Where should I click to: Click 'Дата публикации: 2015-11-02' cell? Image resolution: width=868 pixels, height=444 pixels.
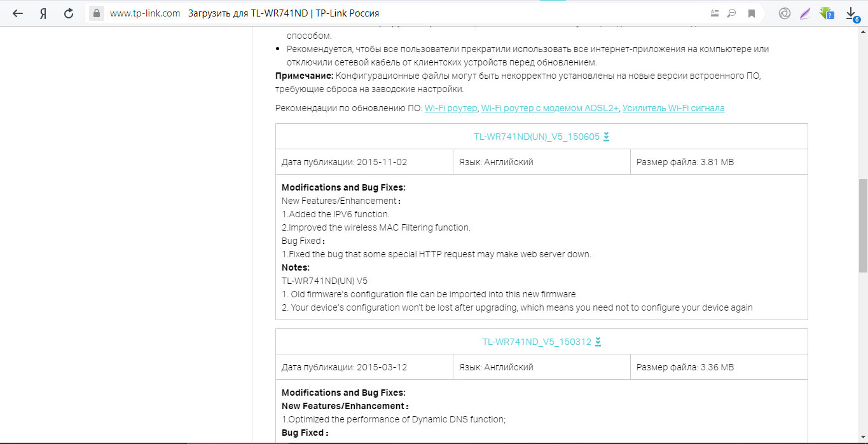click(x=364, y=162)
